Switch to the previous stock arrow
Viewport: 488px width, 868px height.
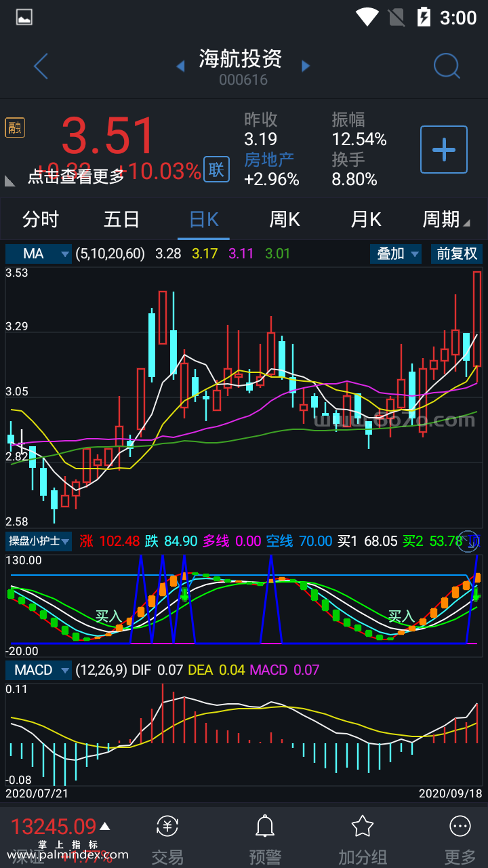[x=180, y=66]
